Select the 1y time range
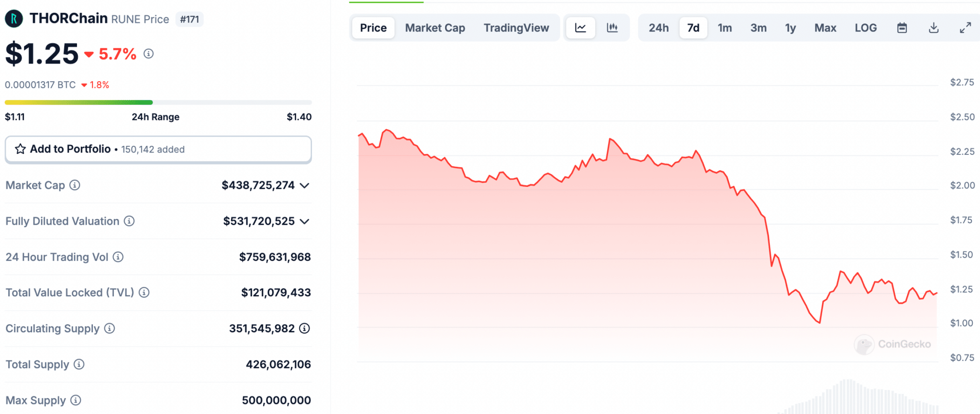The image size is (980, 414). 790,28
